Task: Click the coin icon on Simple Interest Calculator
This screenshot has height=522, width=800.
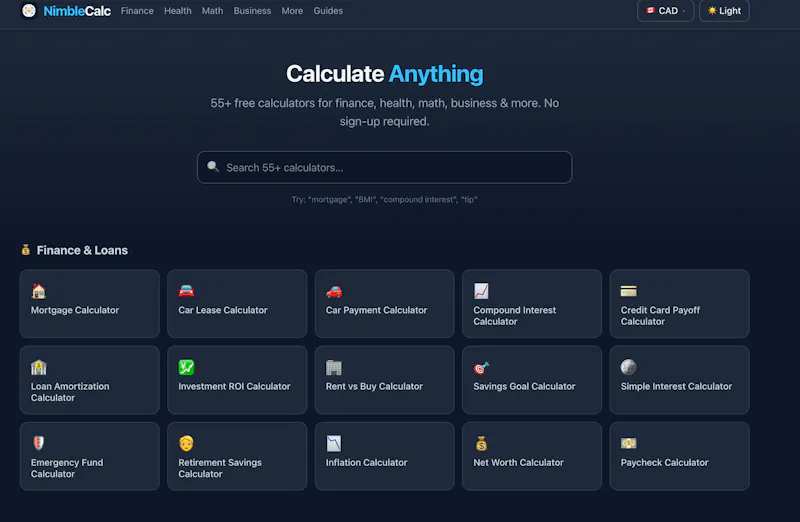Action: [x=629, y=367]
